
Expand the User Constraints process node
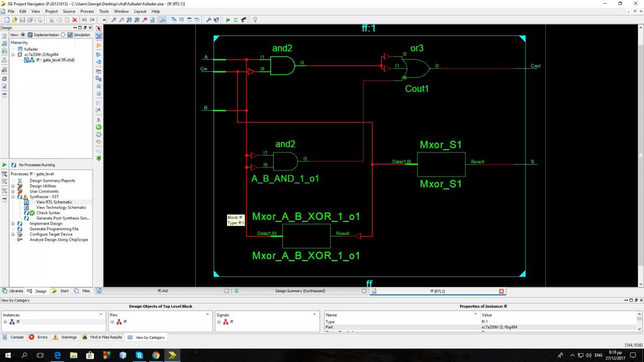click(x=13, y=191)
